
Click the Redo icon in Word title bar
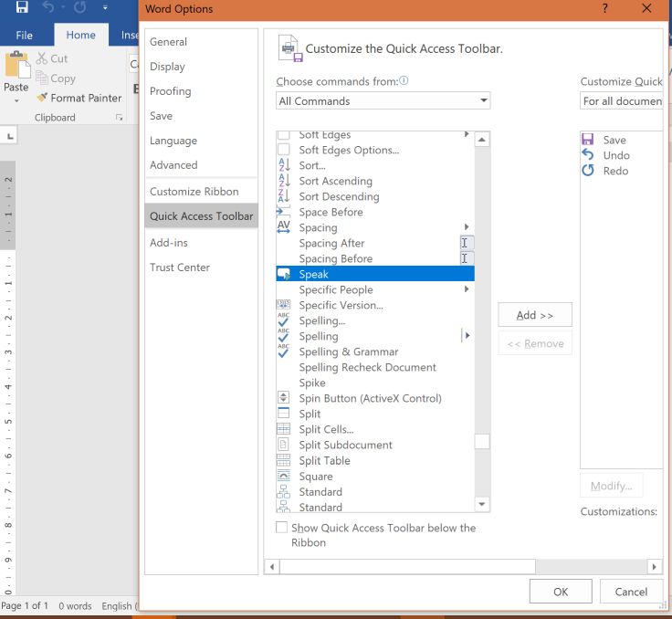79,7
